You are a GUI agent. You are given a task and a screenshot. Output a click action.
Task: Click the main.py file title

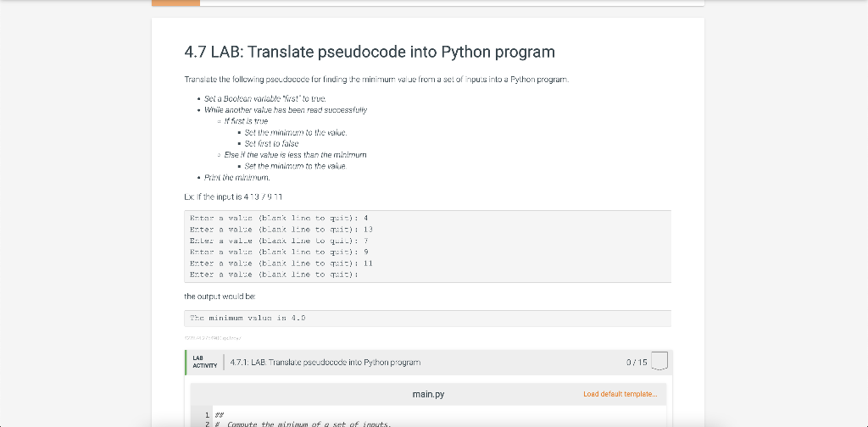coord(428,394)
